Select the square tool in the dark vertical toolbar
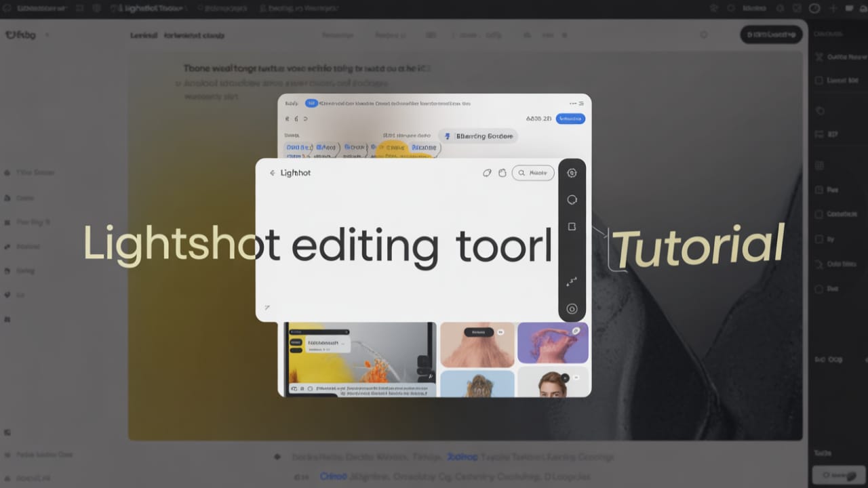Viewport: 868px width, 488px height. 572,226
